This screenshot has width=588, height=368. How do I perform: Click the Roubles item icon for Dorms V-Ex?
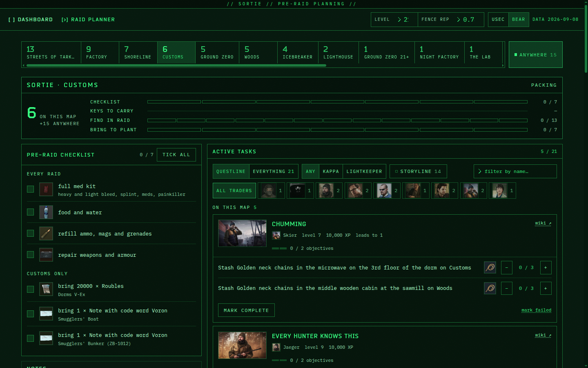tap(46, 289)
